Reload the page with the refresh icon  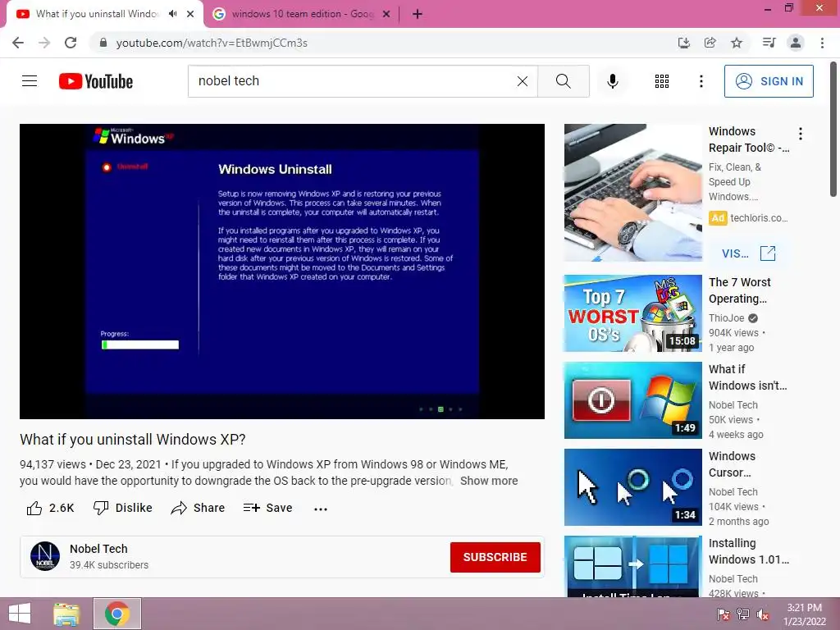tap(71, 43)
